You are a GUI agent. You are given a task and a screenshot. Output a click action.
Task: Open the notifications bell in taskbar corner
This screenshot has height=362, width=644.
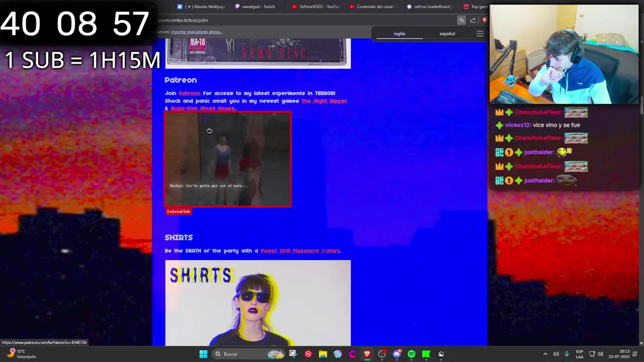click(635, 354)
